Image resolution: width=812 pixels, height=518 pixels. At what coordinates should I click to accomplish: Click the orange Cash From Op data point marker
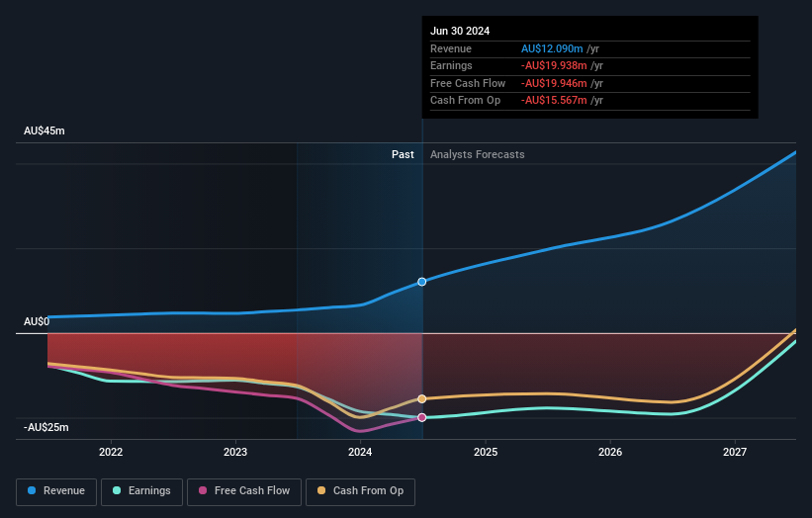tap(422, 398)
